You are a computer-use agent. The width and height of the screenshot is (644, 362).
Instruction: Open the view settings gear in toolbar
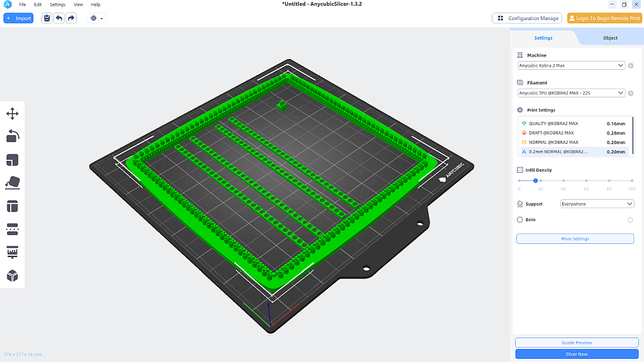[x=94, y=18]
